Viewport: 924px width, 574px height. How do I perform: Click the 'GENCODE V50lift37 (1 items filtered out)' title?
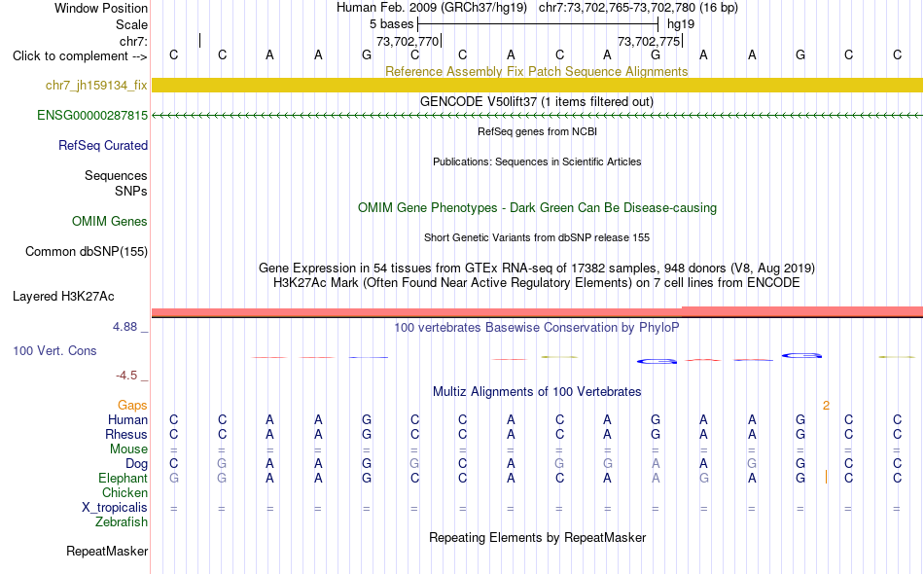coord(537,101)
